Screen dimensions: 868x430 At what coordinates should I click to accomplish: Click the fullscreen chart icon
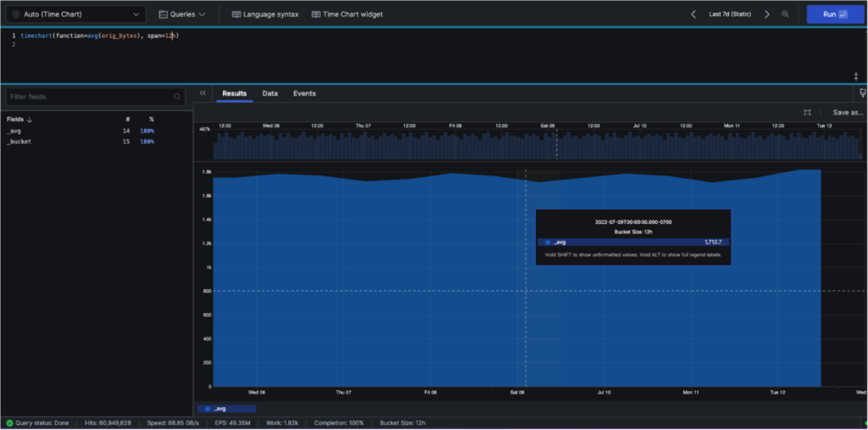click(x=807, y=113)
